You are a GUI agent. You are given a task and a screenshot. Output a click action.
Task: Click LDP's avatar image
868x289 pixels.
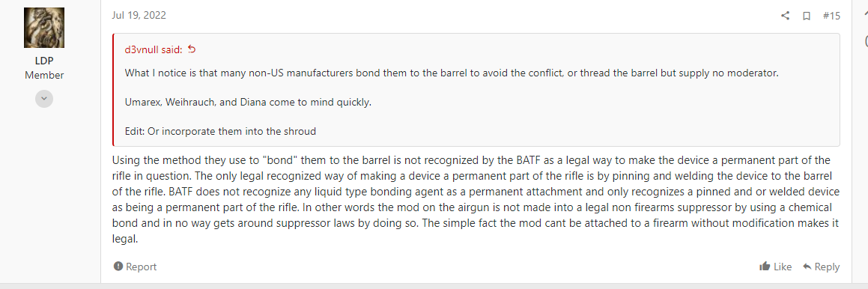click(44, 28)
